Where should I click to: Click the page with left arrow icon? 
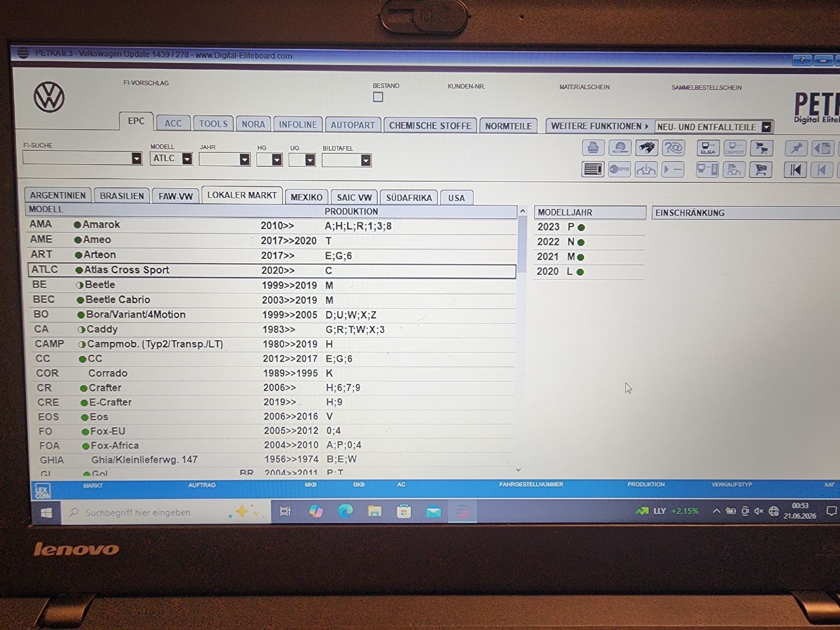click(822, 149)
